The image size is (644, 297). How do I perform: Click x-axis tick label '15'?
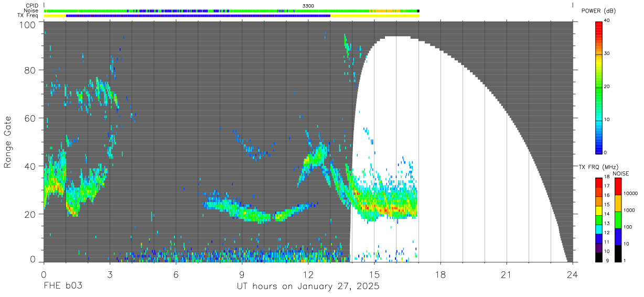click(374, 274)
